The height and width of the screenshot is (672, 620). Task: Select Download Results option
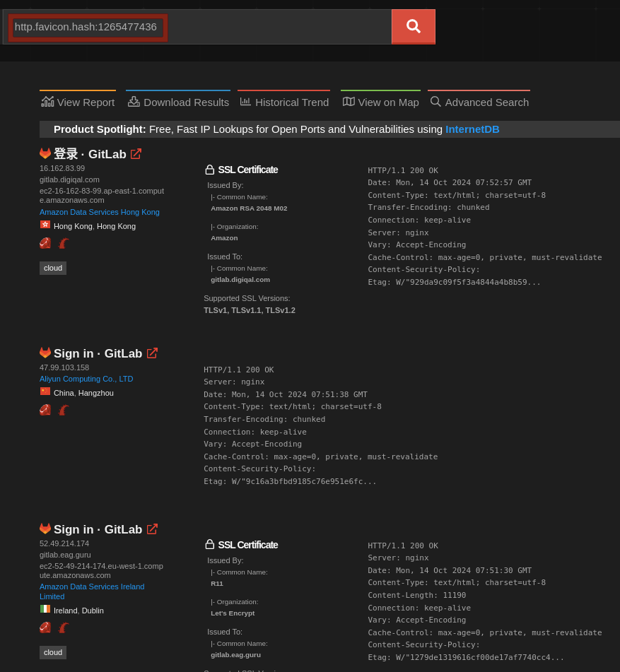[178, 102]
